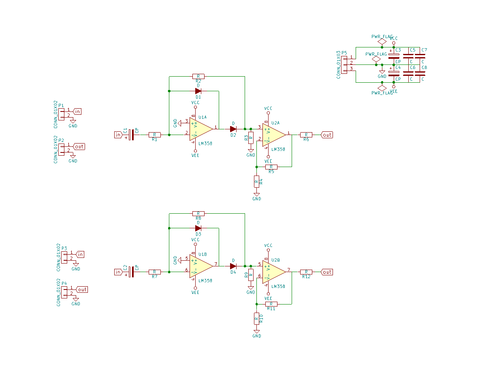Screen dimensions: 480x371
Task: Select feedback resistor R8
Action: coord(198,213)
